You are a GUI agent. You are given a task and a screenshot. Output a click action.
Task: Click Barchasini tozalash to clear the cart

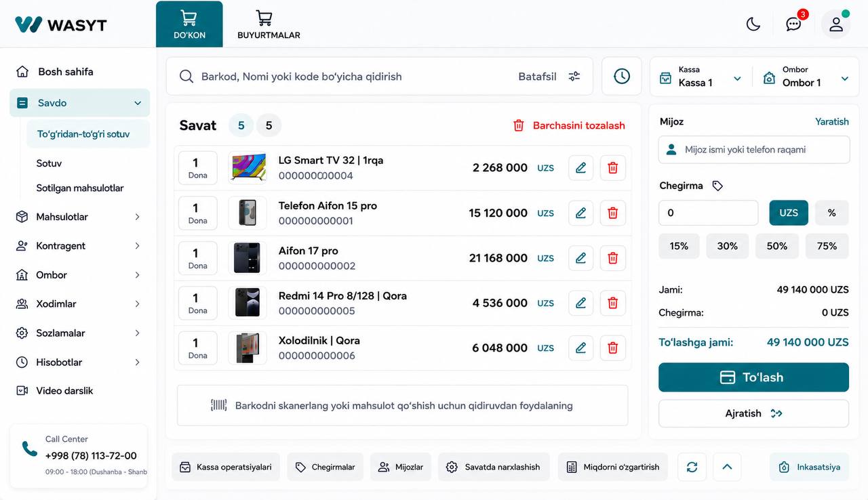click(x=570, y=125)
